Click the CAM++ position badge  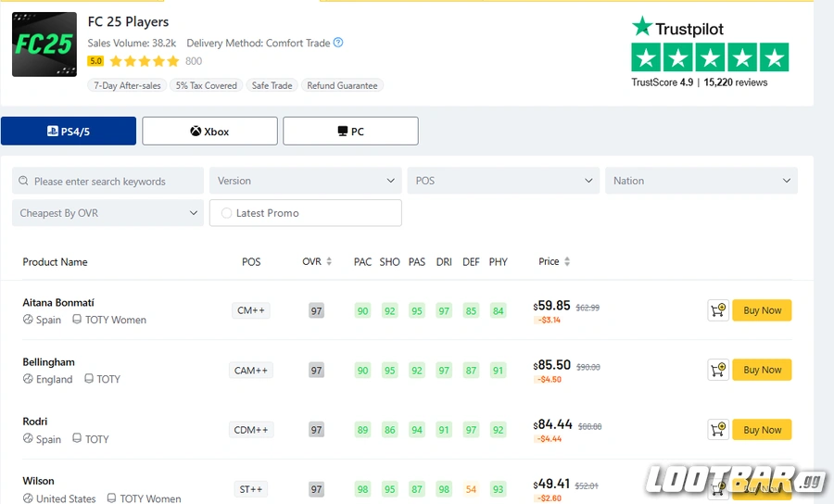pos(250,370)
